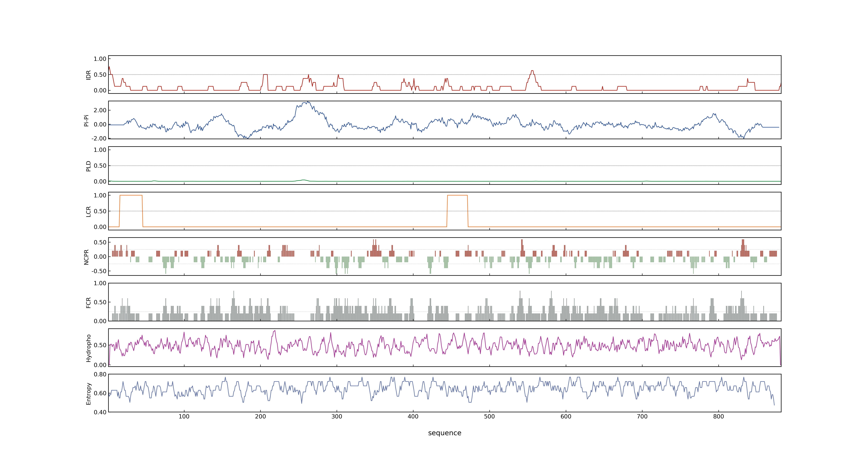Click the x-axis tick label 500
Viewport: 868px width, 463px height.
tap(490, 416)
